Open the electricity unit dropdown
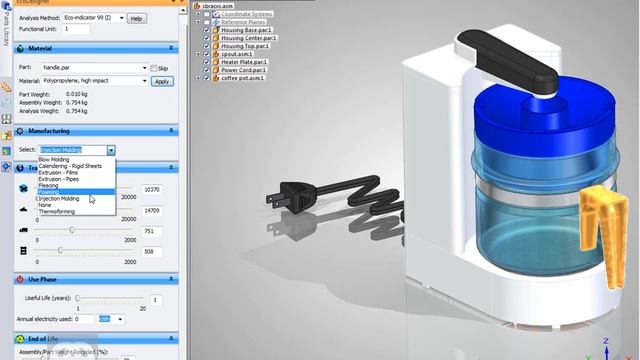This screenshot has height=360, width=640. pyautogui.click(x=120, y=319)
